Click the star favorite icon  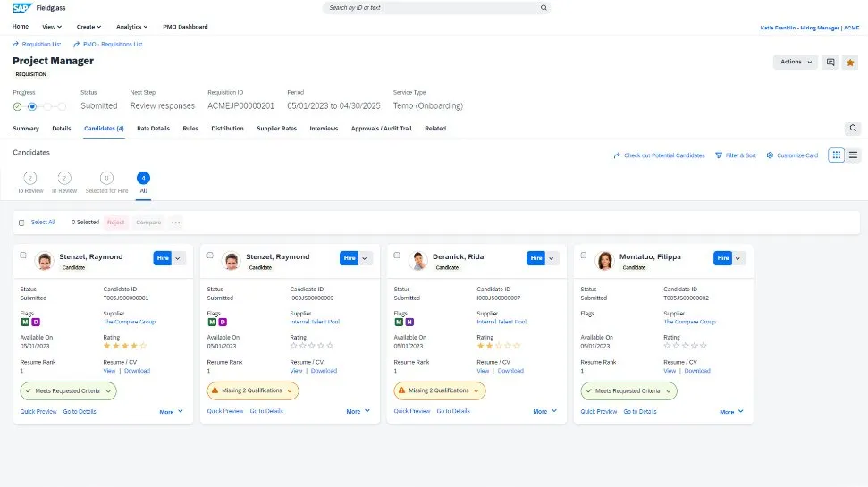click(x=850, y=62)
